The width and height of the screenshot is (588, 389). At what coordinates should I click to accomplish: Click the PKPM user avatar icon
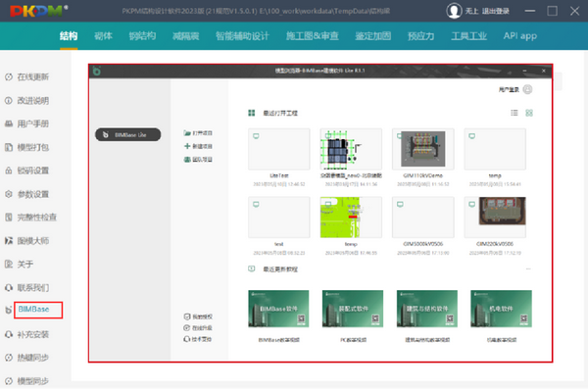tap(454, 11)
